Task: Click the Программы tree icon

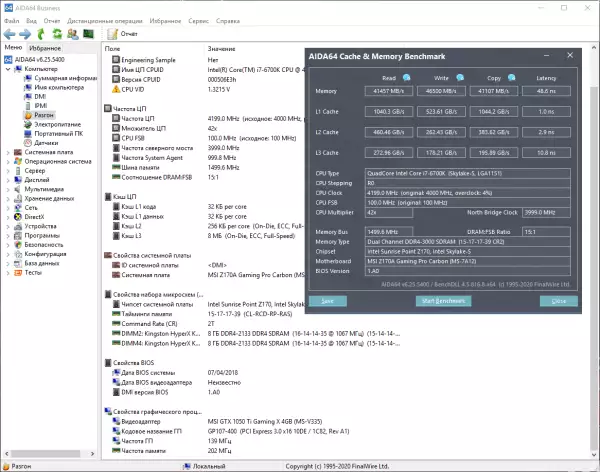Action: pos(18,235)
